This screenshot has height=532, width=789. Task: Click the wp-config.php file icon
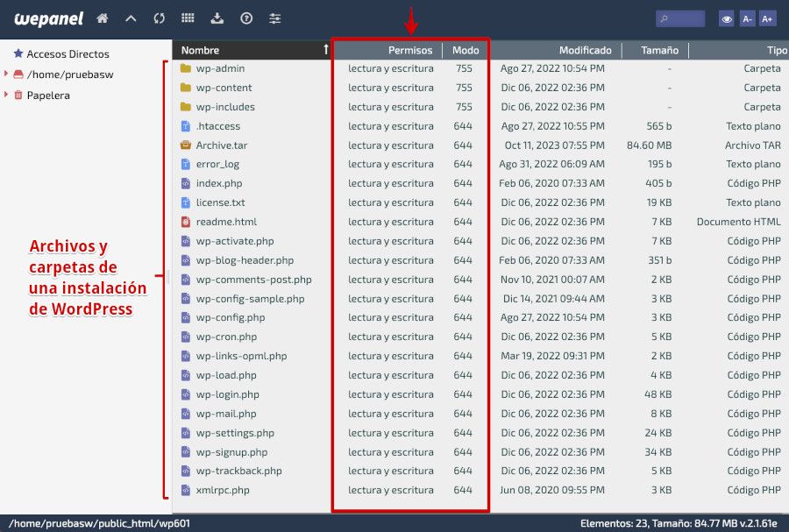click(186, 317)
